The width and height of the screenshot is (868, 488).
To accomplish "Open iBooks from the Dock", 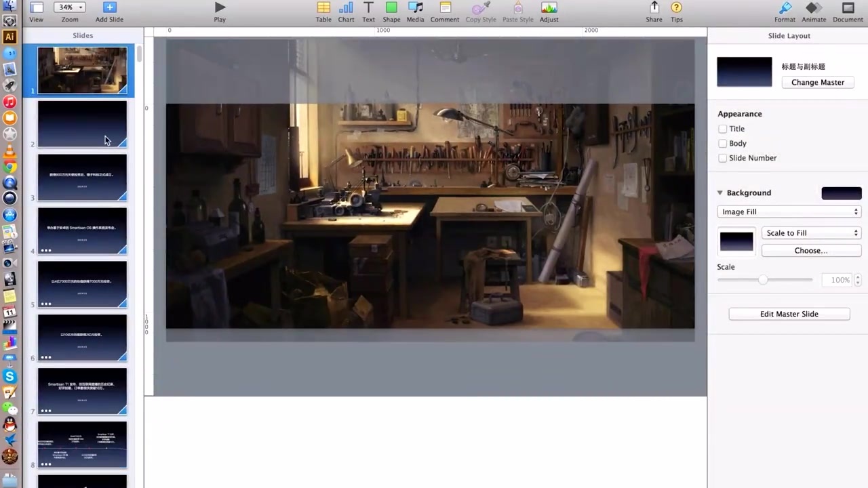I will click(x=9, y=118).
